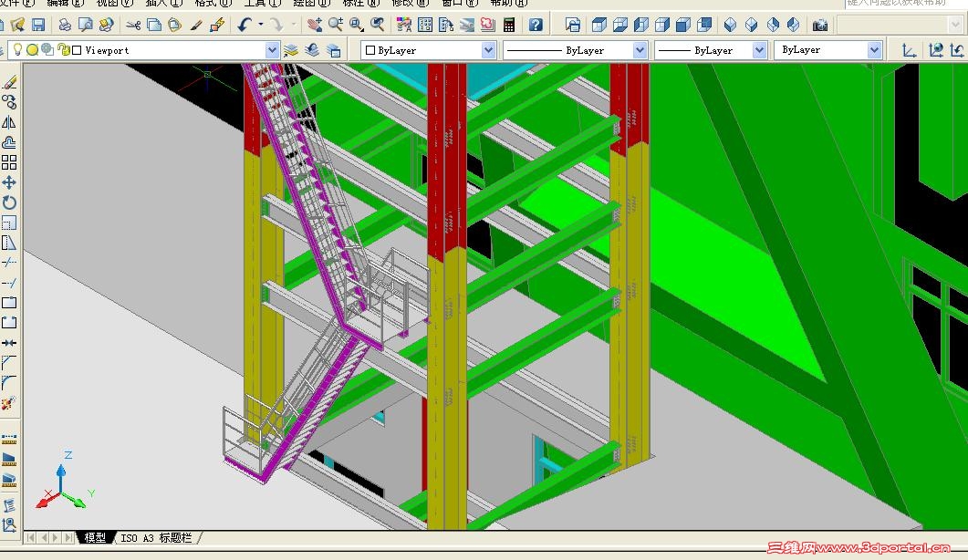Toggle Viewport layer freeze sun icon
Viewport: 968px width, 560px height.
32,49
